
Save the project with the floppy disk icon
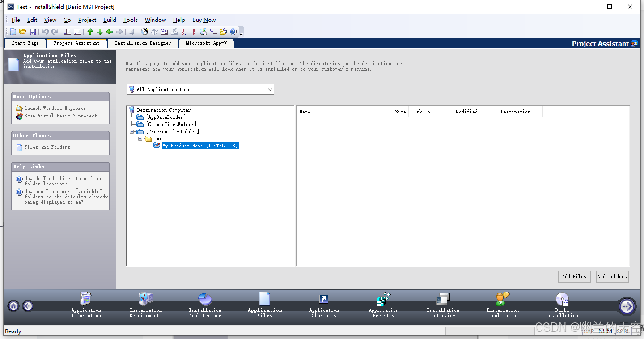[33, 32]
